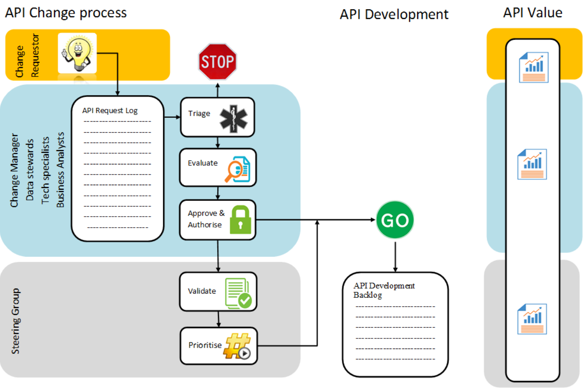Screen dimensions: 584x392
Task: Click the API Change process heading
Action: coord(66,12)
